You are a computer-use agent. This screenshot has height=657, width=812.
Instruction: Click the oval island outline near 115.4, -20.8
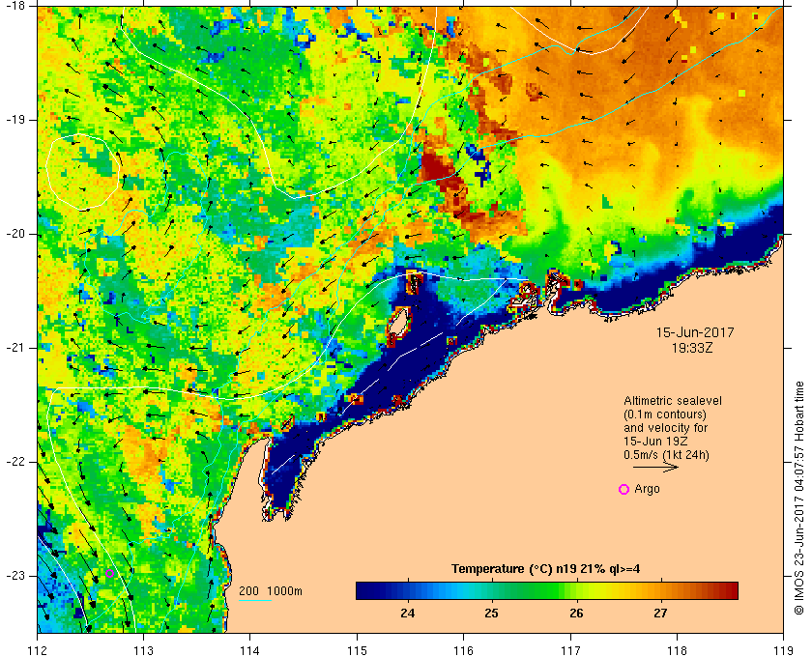[398, 323]
